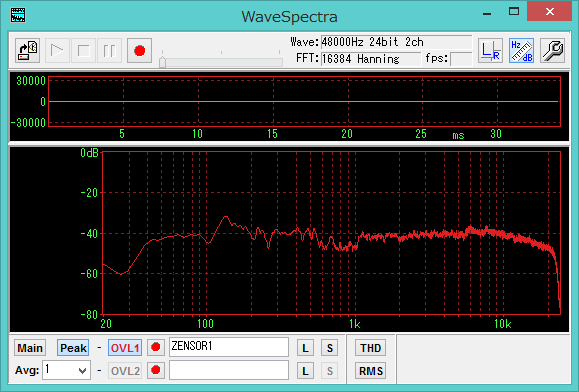Screen dimensions: 579x392
Task: Click the 1k frequency axis label
Action: 355,324
